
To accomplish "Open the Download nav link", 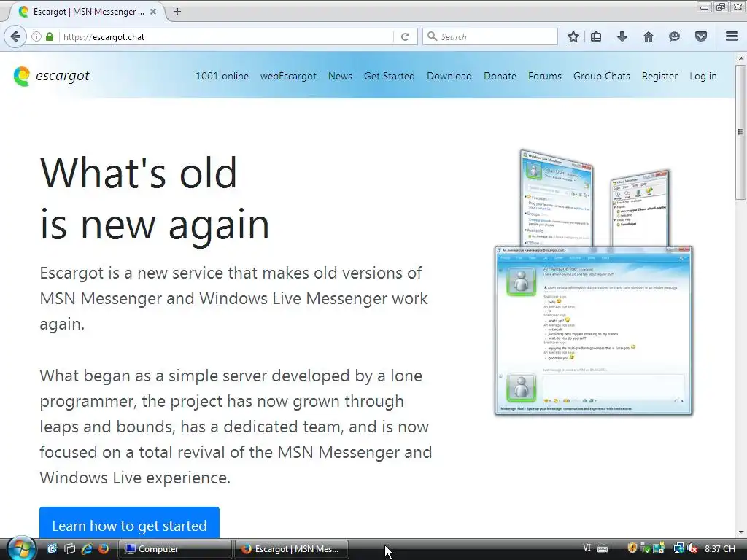I will pyautogui.click(x=449, y=76).
